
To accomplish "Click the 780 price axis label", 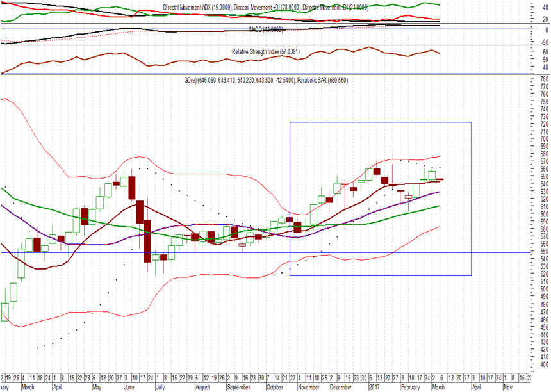I will pyautogui.click(x=544, y=79).
